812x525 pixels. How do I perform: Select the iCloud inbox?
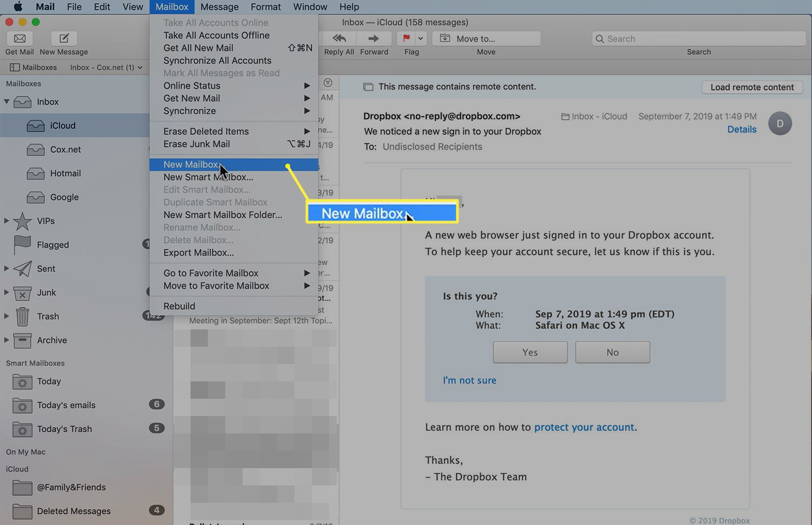tap(76, 125)
